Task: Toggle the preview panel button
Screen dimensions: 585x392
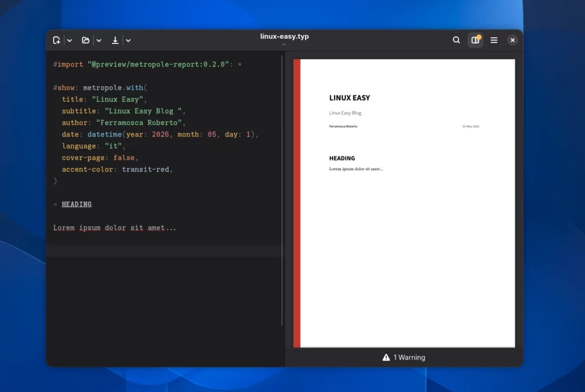Action: (x=475, y=40)
